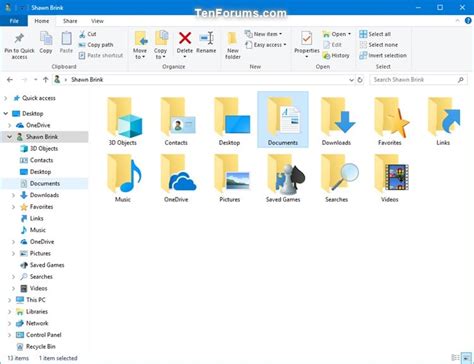
Task: Click Pin to Quick access icon
Action: pos(19,39)
